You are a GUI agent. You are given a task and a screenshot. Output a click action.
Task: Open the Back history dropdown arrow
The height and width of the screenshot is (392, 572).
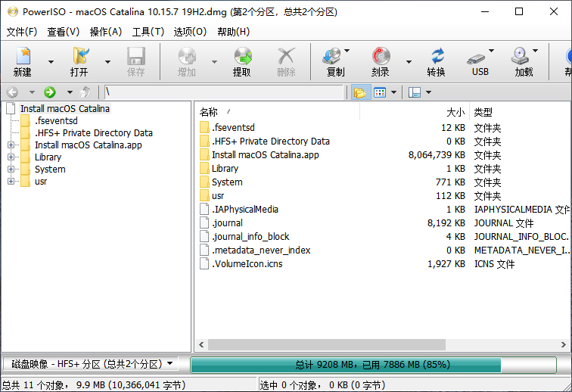[x=32, y=92]
